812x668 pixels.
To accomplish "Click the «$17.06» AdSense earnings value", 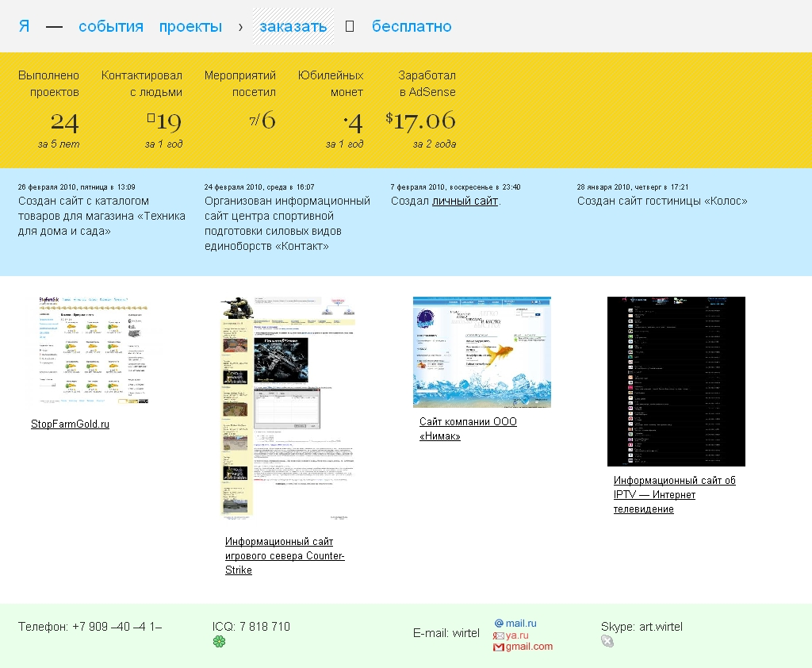I will 421,121.
